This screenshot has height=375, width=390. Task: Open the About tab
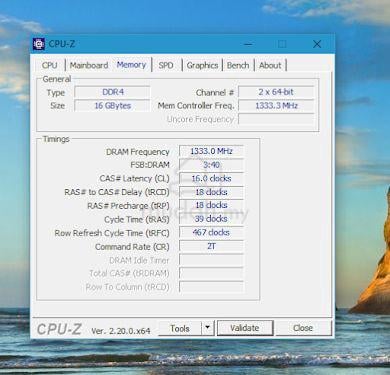tap(270, 65)
